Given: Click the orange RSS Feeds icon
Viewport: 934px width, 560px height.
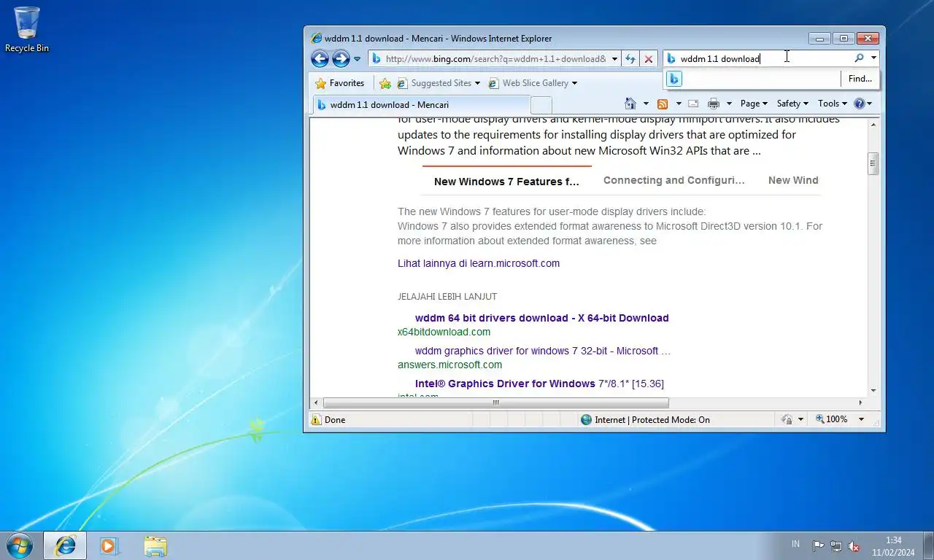Looking at the screenshot, I should (x=663, y=104).
